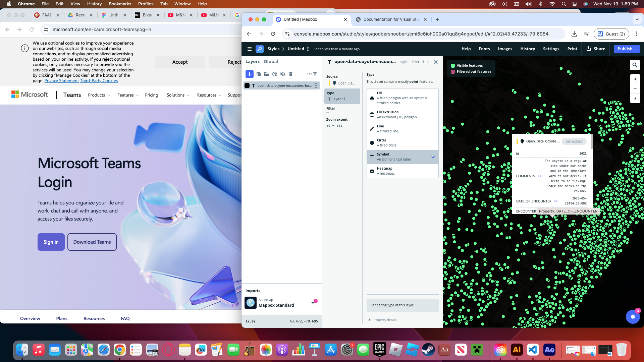Image resolution: width=644 pixels, height=362 pixels.
Task: Group layers with the folder icon
Action: click(267, 74)
